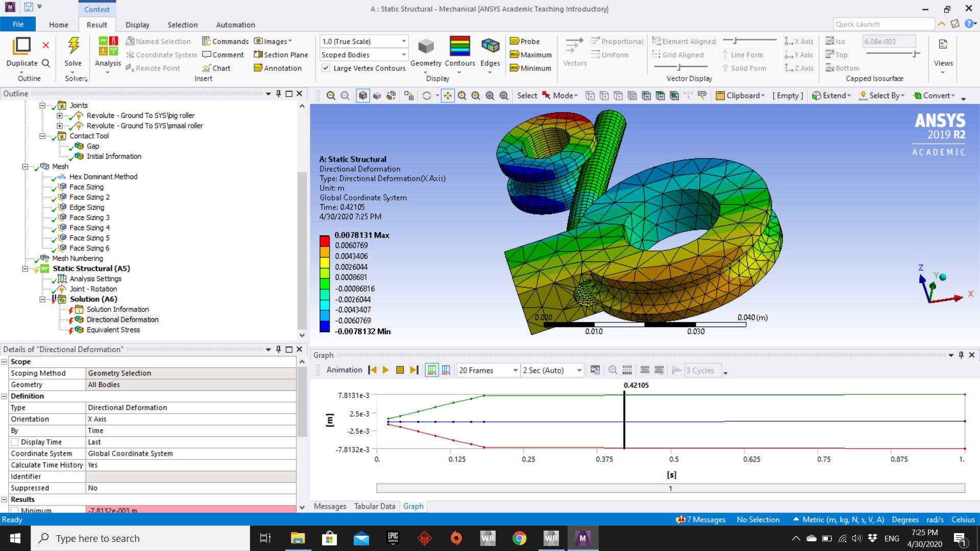The width and height of the screenshot is (980, 551).
Task: Collapse the Scope section in Details
Action: click(4, 362)
